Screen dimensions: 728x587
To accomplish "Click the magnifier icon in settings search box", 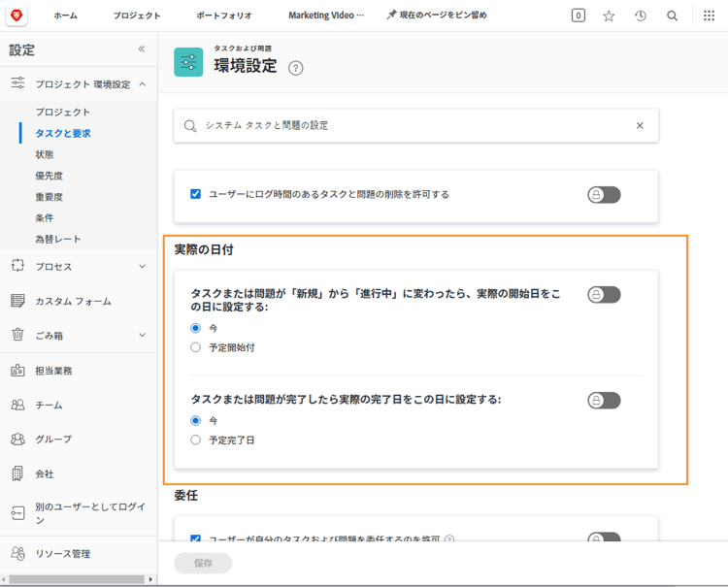I will tap(190, 126).
